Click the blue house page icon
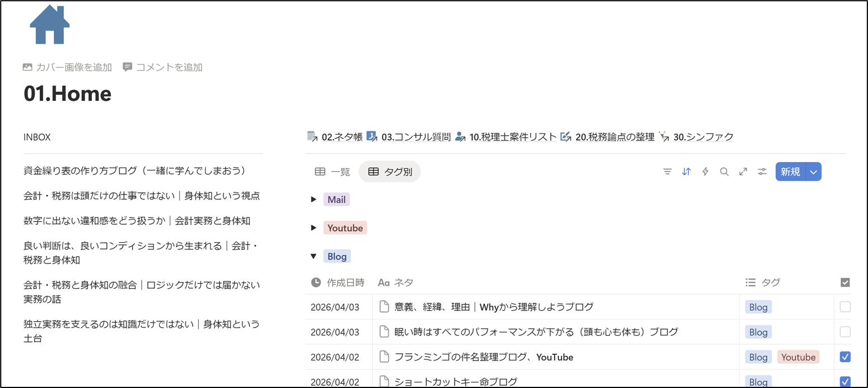The image size is (868, 388). click(x=50, y=25)
